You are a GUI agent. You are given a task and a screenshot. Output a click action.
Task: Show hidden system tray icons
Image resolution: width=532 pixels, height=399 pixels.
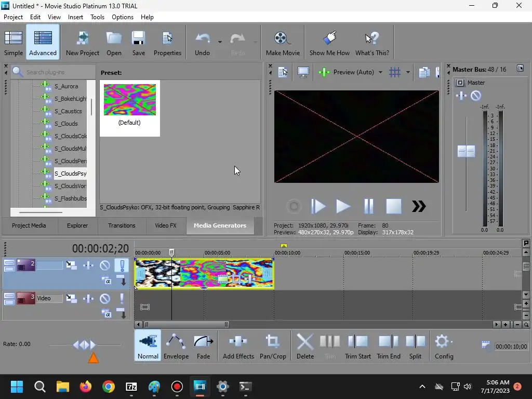(x=422, y=387)
